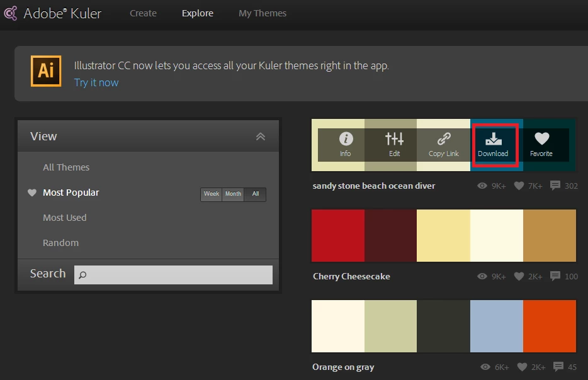Click likes heart icon for Cherry Cheesecake

519,276
